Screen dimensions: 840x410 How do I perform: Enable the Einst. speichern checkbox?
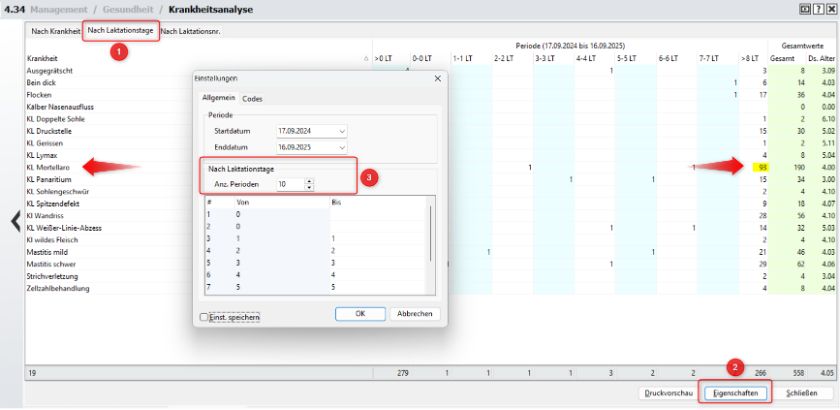tap(205, 317)
